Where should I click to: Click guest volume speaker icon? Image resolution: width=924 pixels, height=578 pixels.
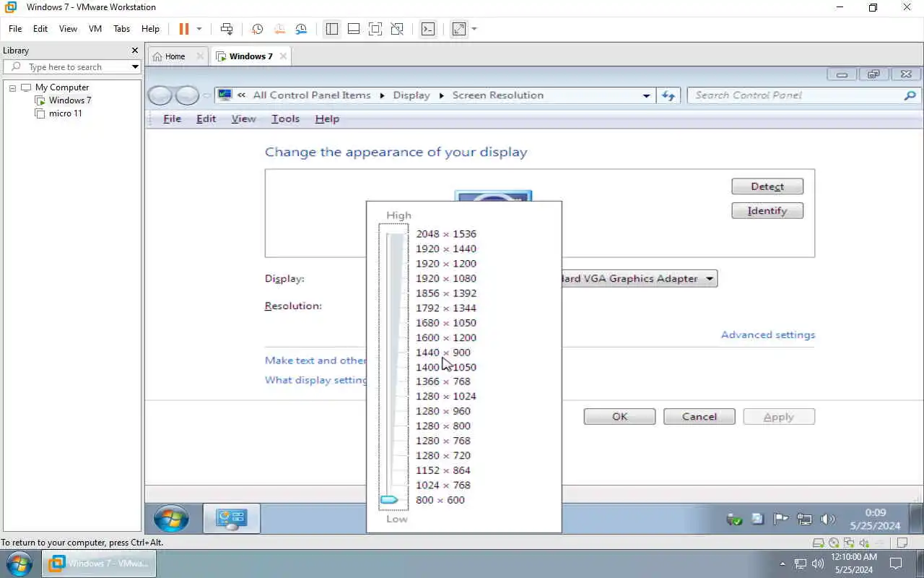click(x=828, y=519)
